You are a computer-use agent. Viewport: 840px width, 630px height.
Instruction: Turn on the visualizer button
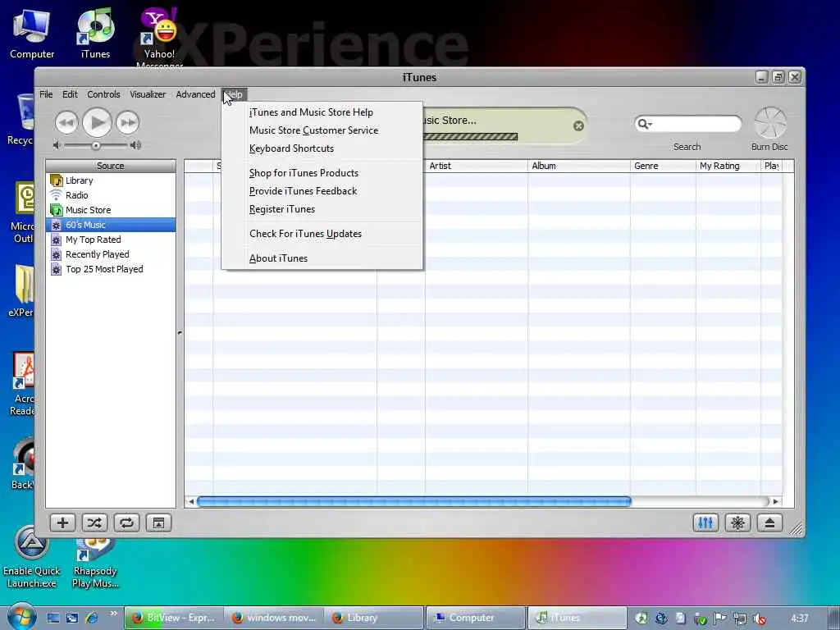point(737,523)
